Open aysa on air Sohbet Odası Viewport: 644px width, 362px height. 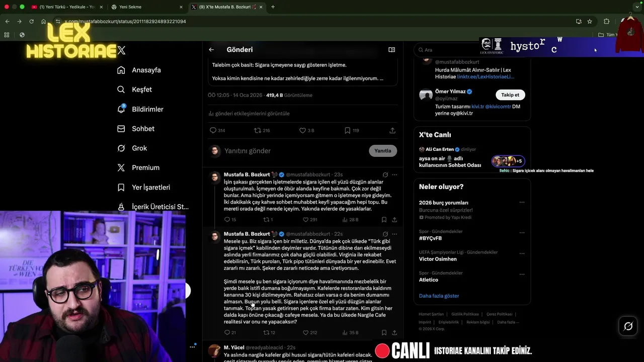pos(472,158)
